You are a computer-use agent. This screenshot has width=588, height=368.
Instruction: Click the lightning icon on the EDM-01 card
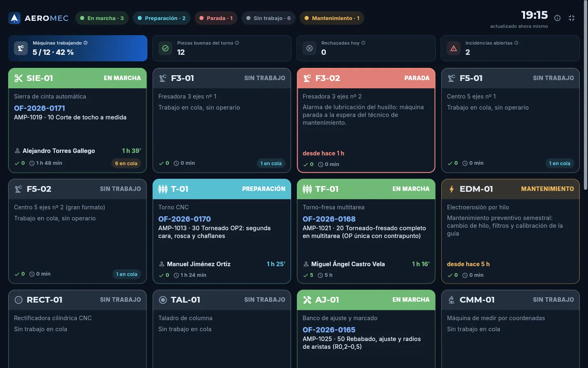tap(452, 189)
